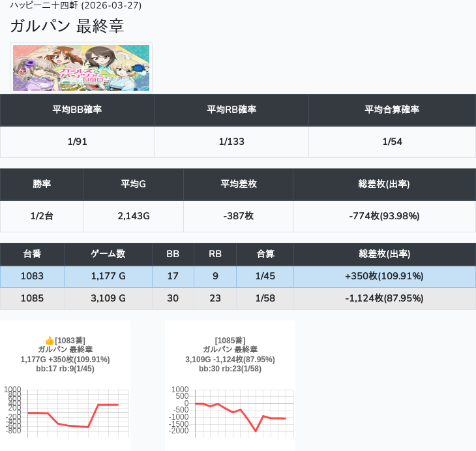Screen dimensions: 476x451
Task: Sort by 合算 column header
Action: pyautogui.click(x=265, y=254)
